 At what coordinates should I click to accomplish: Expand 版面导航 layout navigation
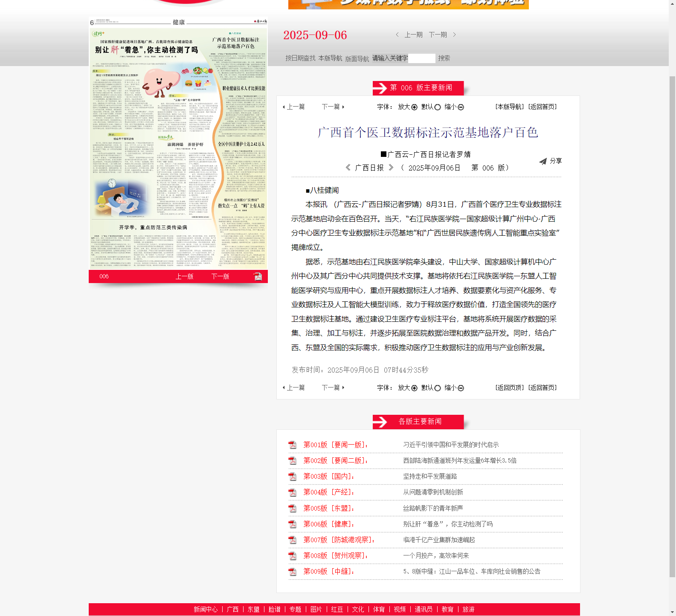[x=357, y=58]
